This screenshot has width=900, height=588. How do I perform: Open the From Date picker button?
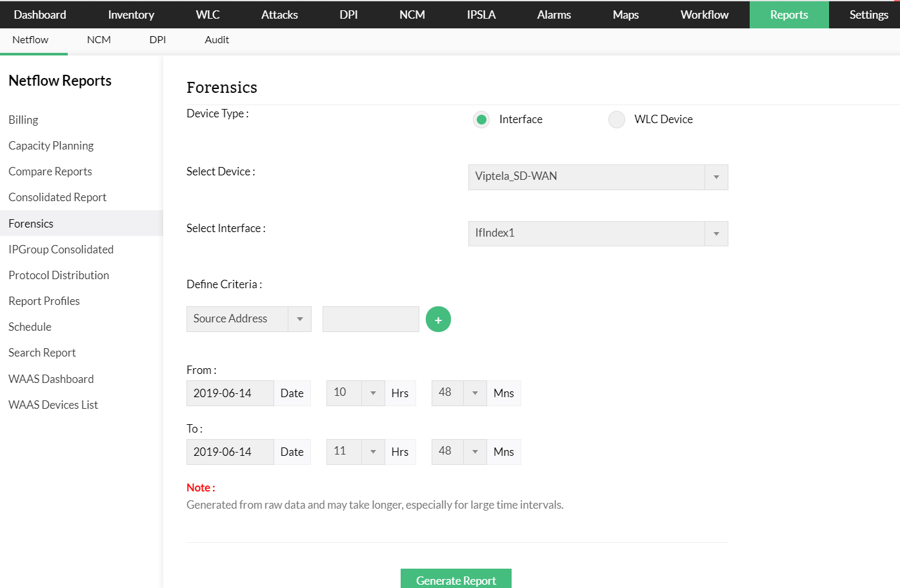click(292, 393)
